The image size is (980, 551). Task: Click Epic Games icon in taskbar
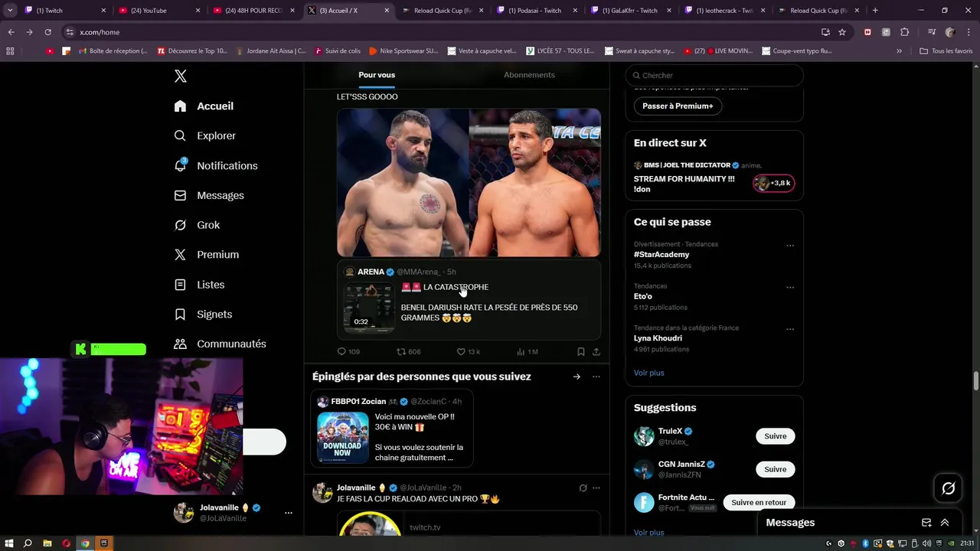[x=104, y=543]
